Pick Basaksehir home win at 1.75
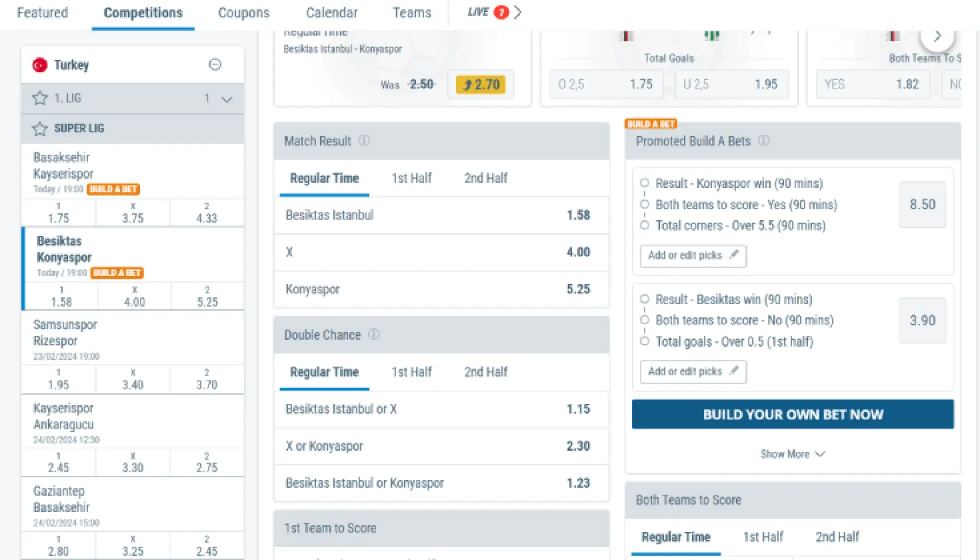 coord(58,213)
